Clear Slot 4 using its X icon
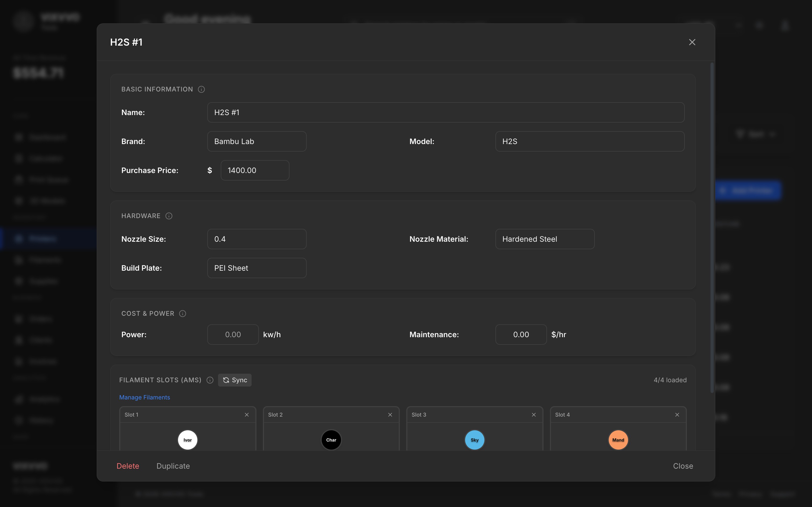The height and width of the screenshot is (507, 812). click(x=677, y=415)
